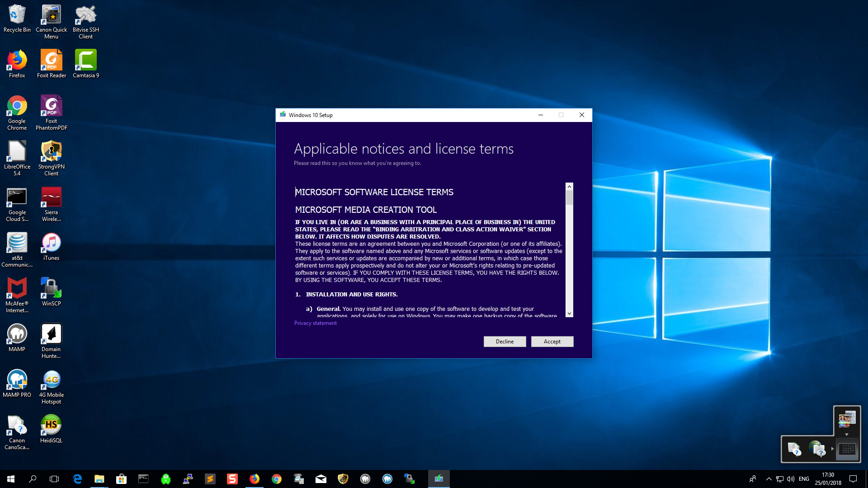Select Windows Search bar

[x=33, y=479]
